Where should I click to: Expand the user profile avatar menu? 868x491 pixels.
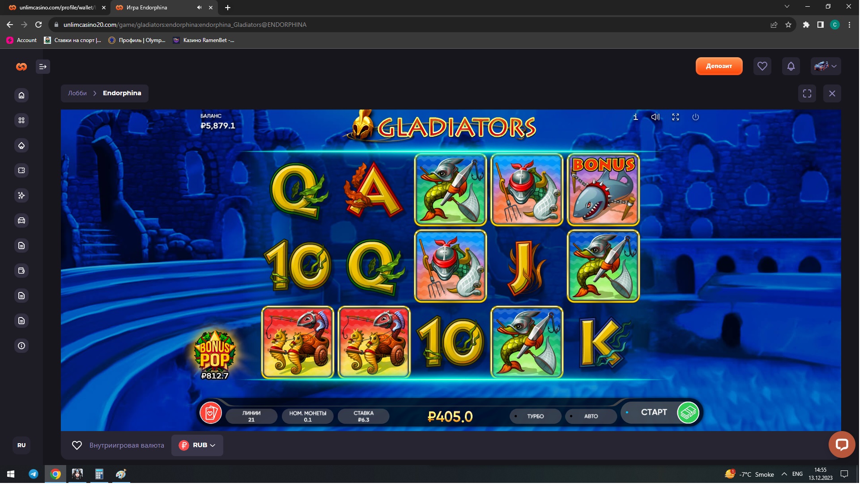[x=825, y=66]
